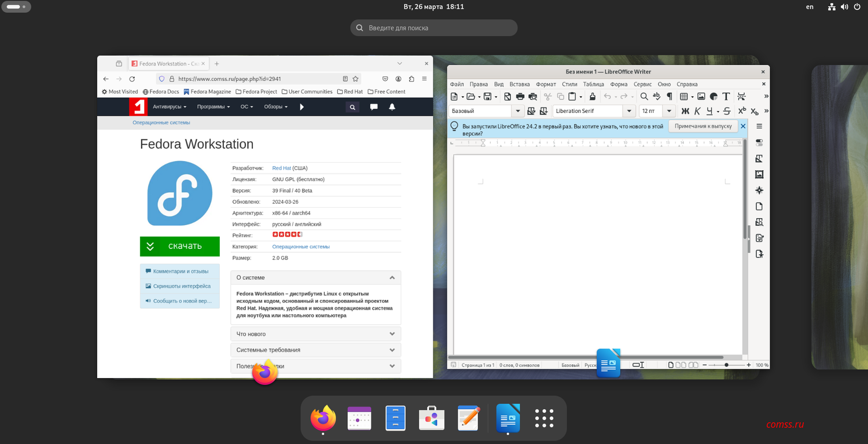Open the Liberation Serif font dropdown
The height and width of the screenshot is (444, 868).
[x=629, y=111]
